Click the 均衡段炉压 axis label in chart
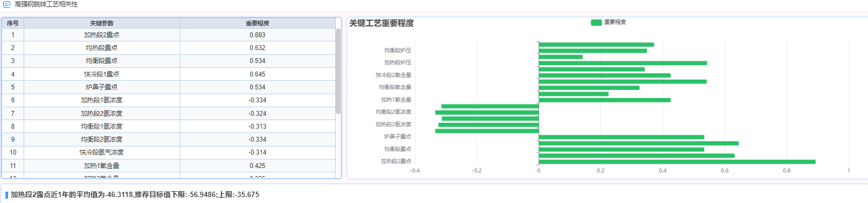 (x=398, y=51)
